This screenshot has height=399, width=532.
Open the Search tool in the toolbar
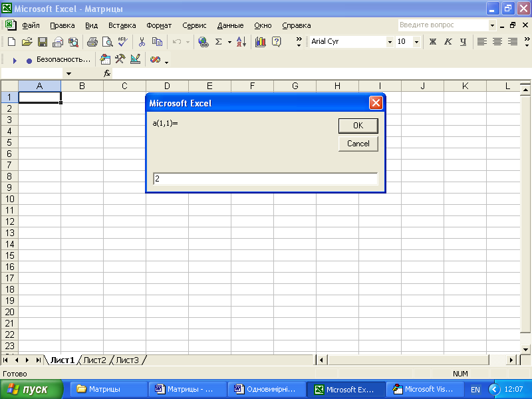click(73, 42)
